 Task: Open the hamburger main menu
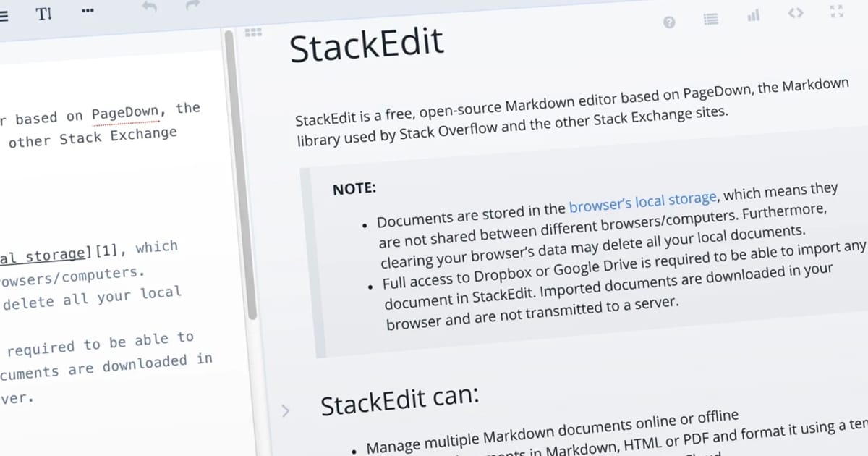click(4, 15)
